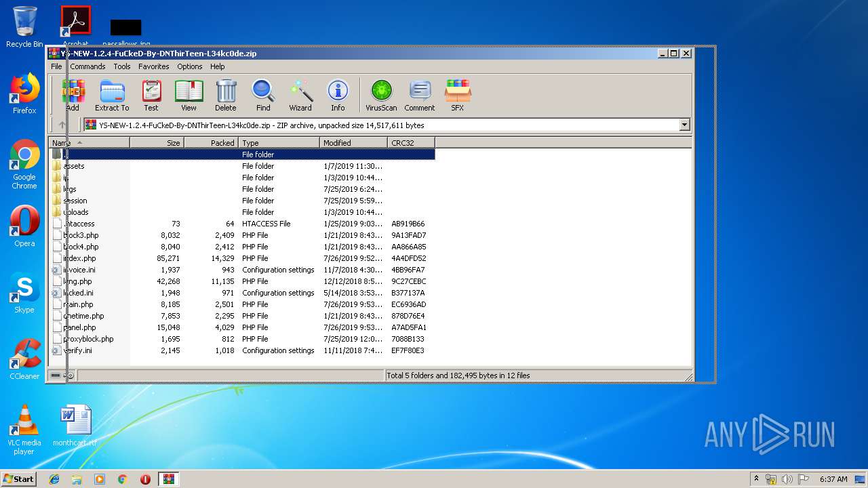
Task: Click the Extract To toolbar icon
Action: pos(112,95)
